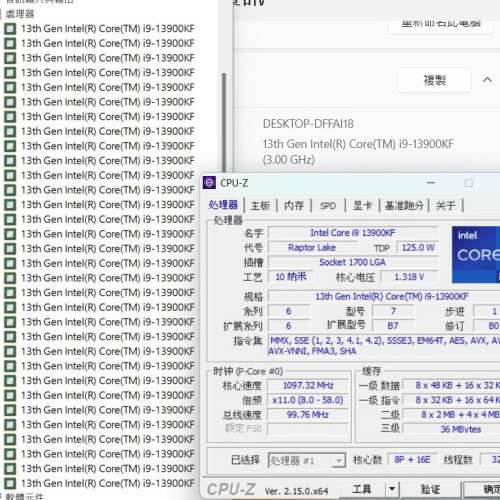The height and width of the screenshot is (500, 500).
Task: Click the 验证 button in CPU-Z
Action: pos(430,489)
